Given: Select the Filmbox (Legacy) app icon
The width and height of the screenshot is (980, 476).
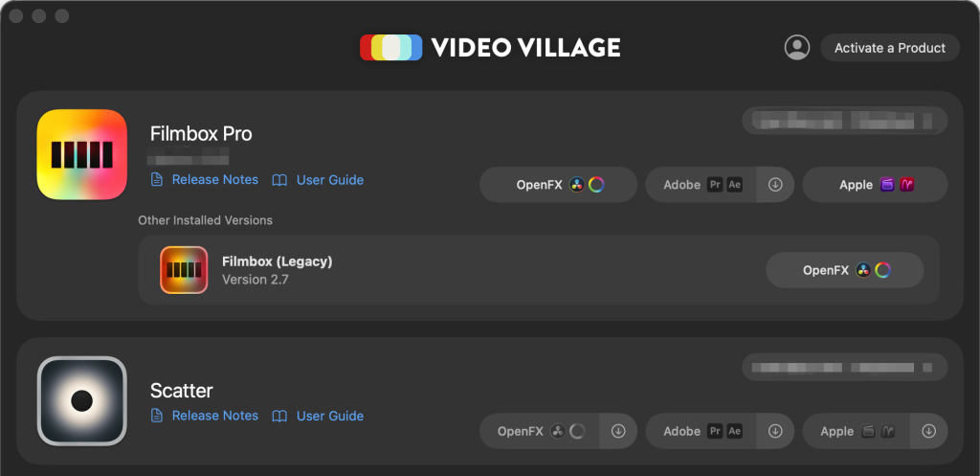Looking at the screenshot, I should [184, 270].
